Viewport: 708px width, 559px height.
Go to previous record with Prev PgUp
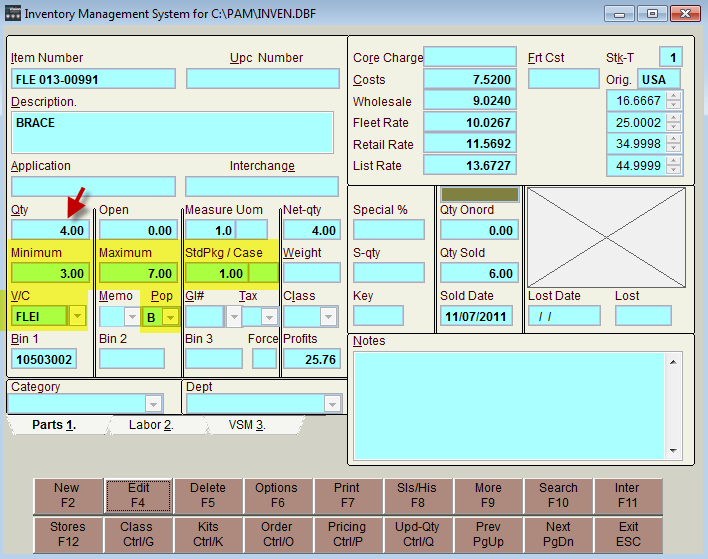coord(488,535)
